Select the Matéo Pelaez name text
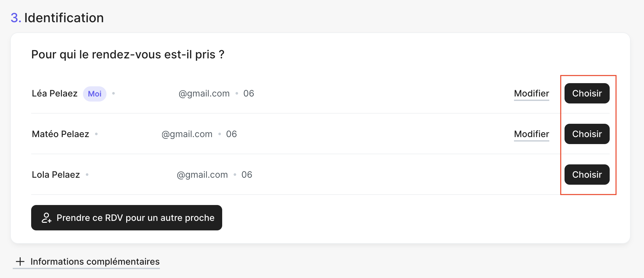644x278 pixels. pos(60,134)
